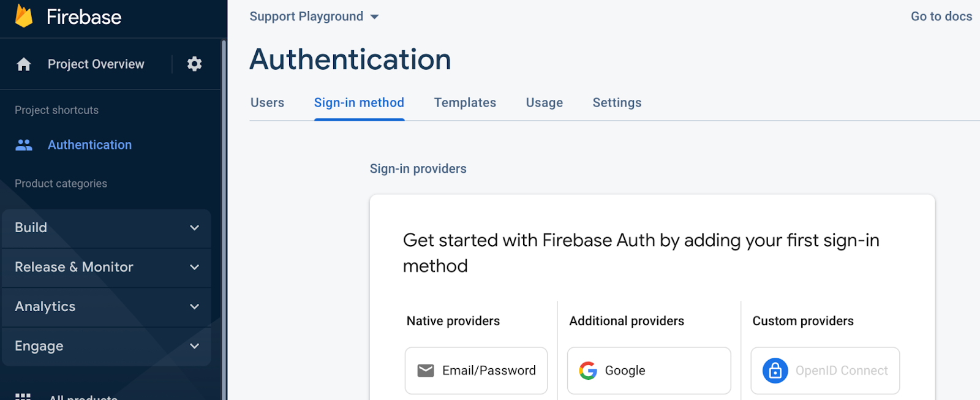980x400 pixels.
Task: Click the sidebar vertical scrollbar
Action: coord(224,214)
